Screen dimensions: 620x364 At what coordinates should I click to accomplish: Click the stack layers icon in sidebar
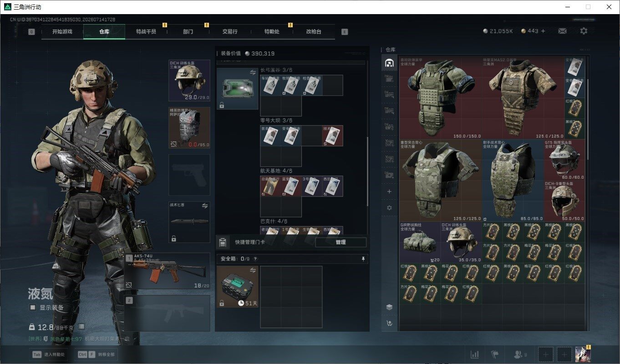[389, 307]
